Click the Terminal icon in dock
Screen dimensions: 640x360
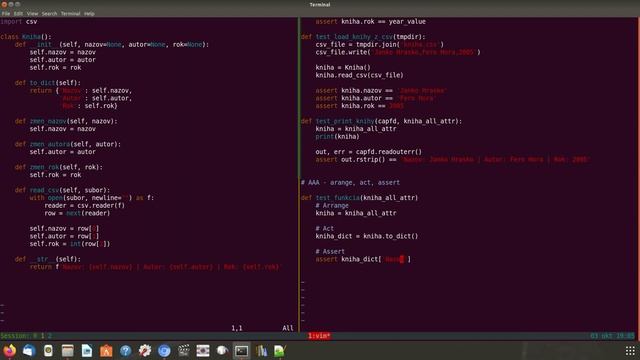(242, 351)
